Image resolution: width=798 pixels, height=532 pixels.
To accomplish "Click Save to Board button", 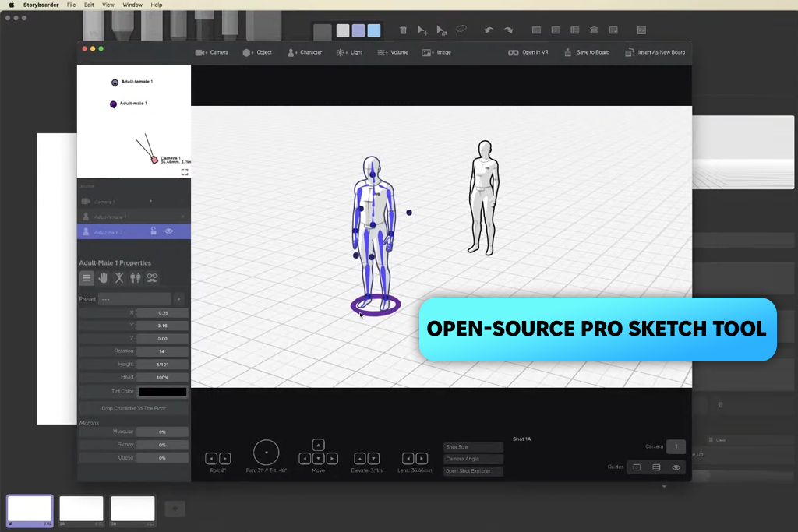I will coord(587,52).
